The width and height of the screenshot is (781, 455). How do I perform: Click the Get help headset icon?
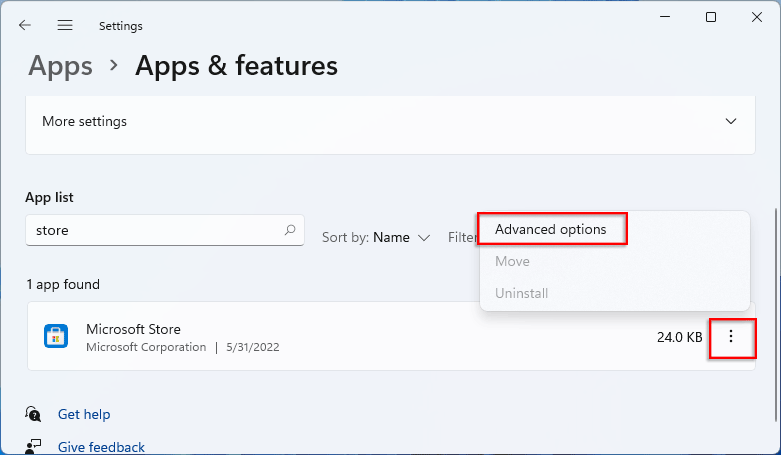34,414
